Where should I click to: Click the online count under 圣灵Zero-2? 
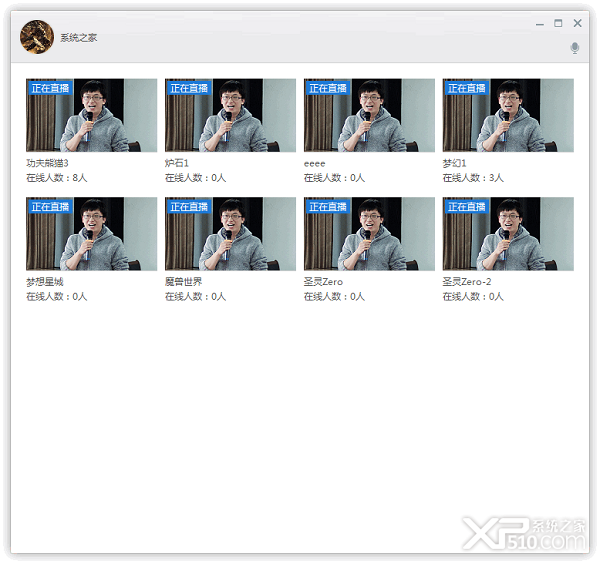coord(473,297)
